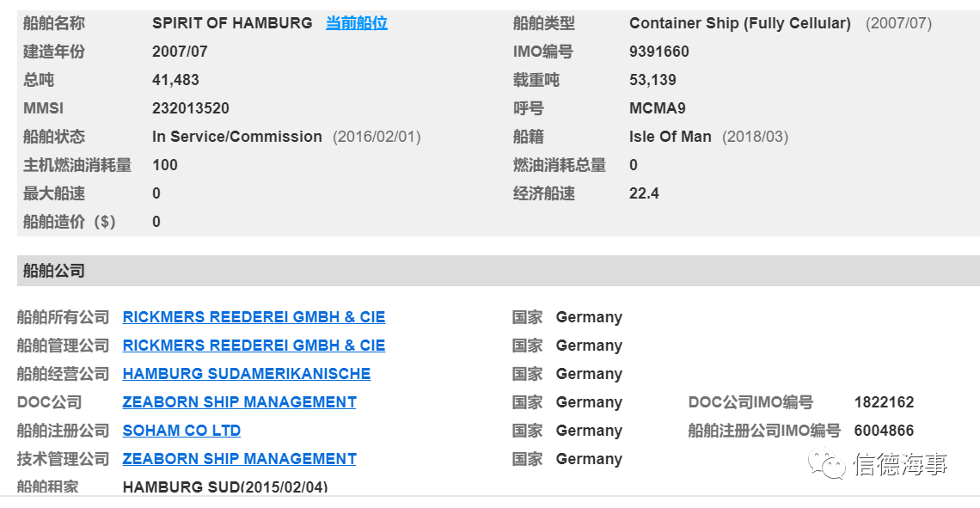Click the In Service/Commission status text
Image resolution: width=980 pixels, height=508 pixels.
(237, 136)
